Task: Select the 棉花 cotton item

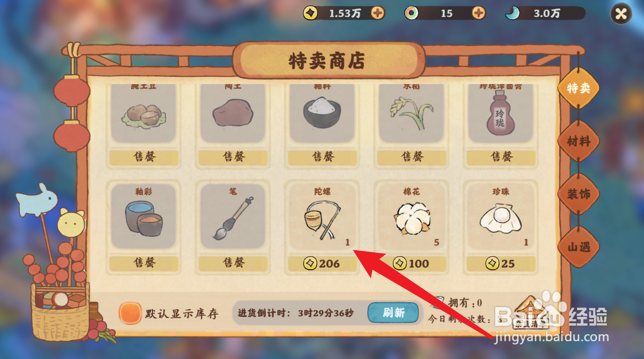Action: [412, 217]
